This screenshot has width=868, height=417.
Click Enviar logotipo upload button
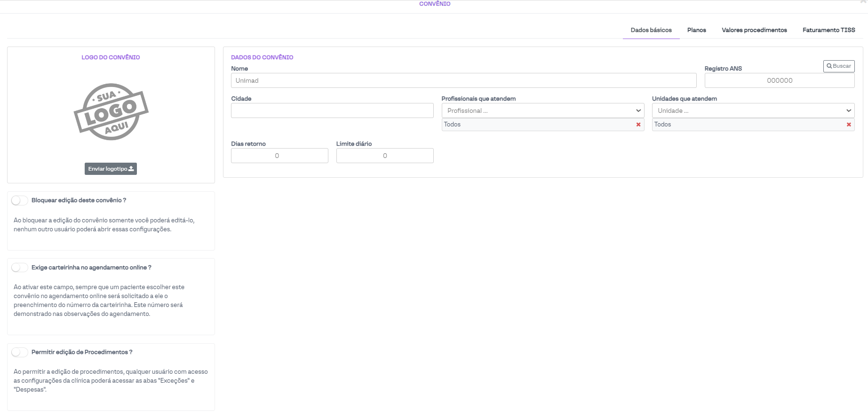[x=111, y=169]
